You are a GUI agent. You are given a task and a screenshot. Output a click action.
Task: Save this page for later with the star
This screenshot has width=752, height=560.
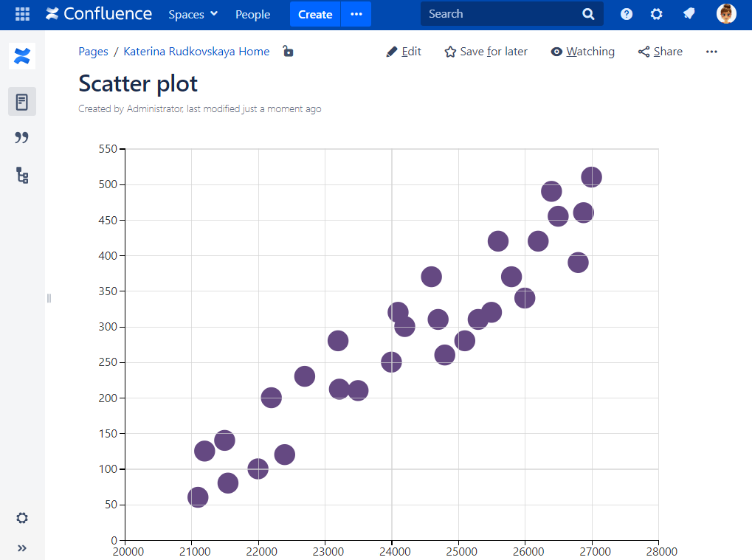pos(486,51)
